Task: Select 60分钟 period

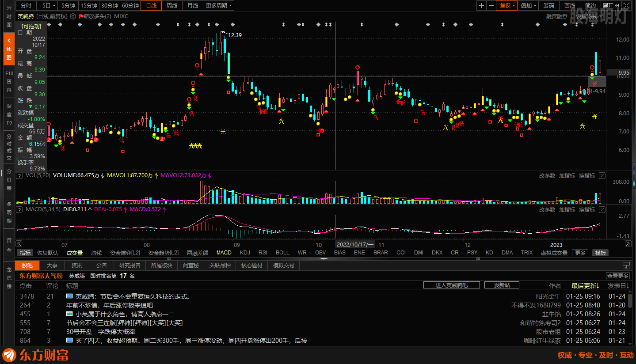Action: coord(130,5)
